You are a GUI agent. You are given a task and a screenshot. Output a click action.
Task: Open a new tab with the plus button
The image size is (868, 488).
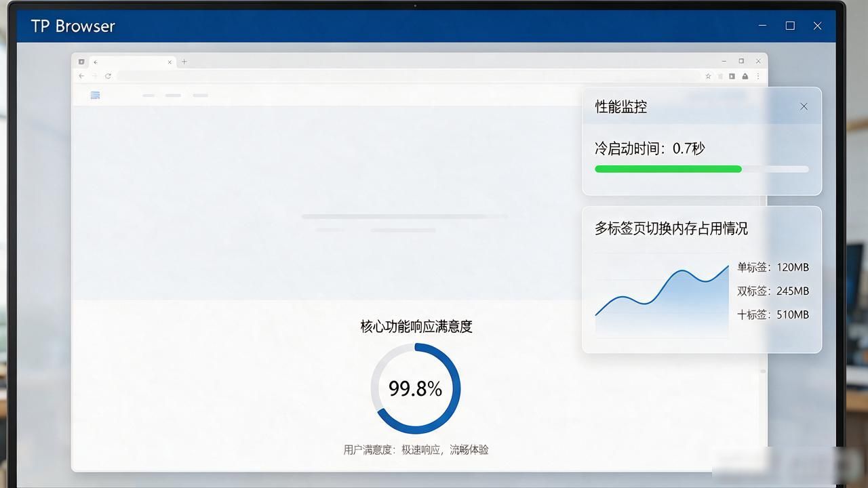pos(184,62)
